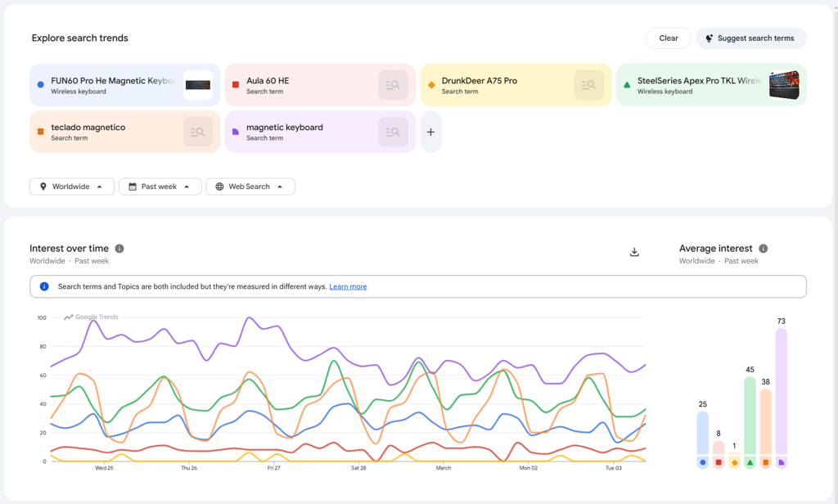
Task: Click the DrunkDeer A75 Pro search icon
Action: coord(588,85)
